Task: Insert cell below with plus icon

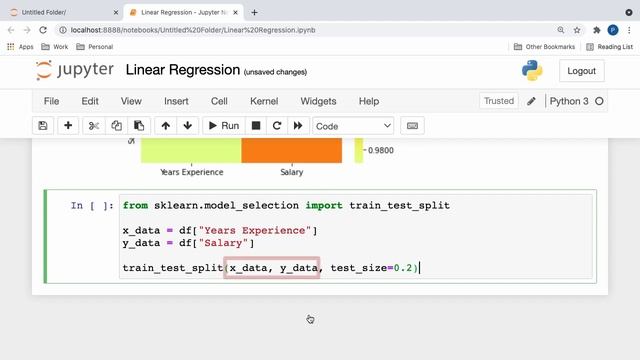Action: [68, 126]
